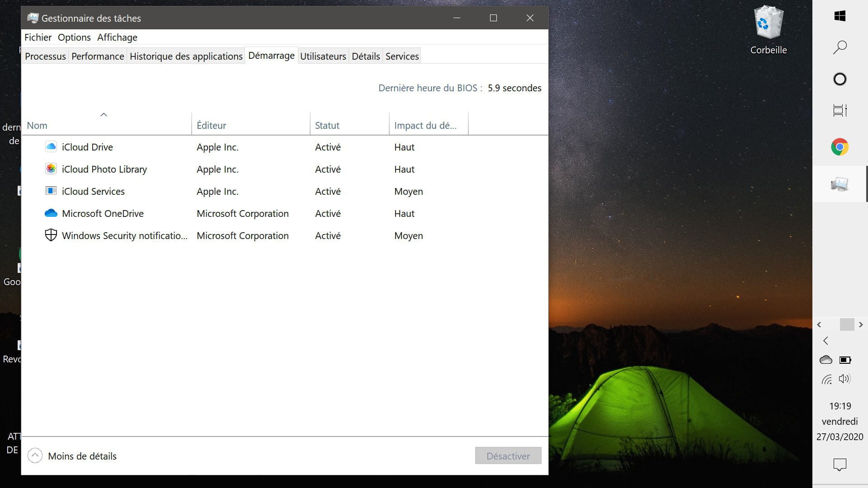Open the Options menu
Screen dimensions: 868x488
[x=74, y=38]
